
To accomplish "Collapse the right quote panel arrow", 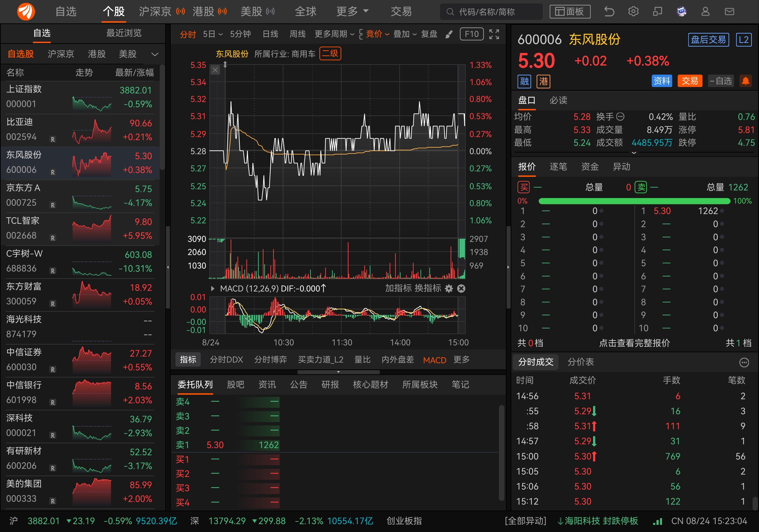I will click(508, 267).
